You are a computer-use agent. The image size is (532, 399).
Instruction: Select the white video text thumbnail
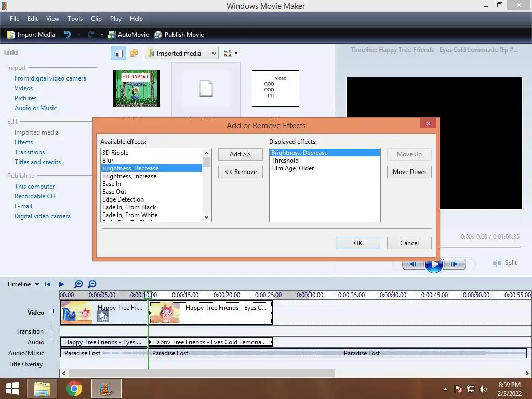point(275,88)
